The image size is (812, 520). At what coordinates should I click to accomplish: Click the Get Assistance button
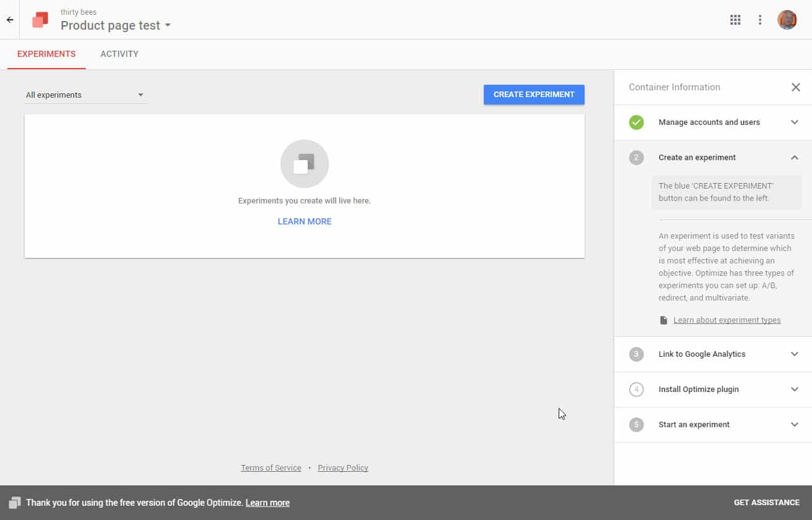tap(766, 503)
